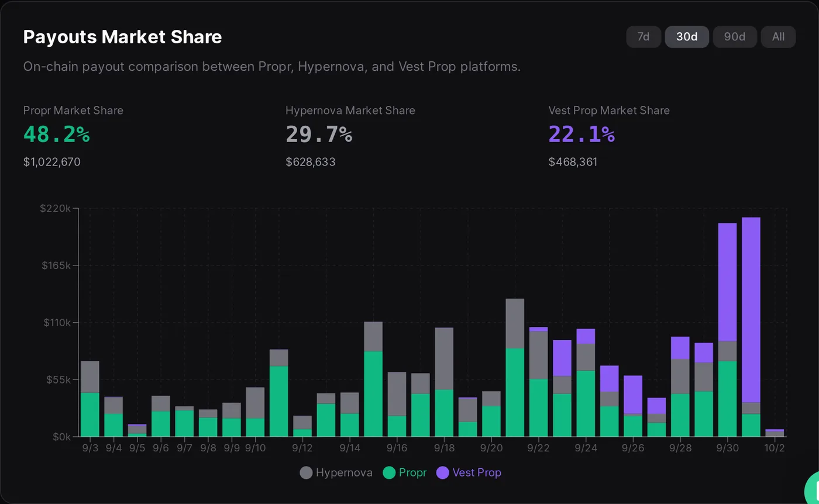819x504 pixels.
Task: Click the green Propr segment on 9/18
Action: tap(444, 413)
